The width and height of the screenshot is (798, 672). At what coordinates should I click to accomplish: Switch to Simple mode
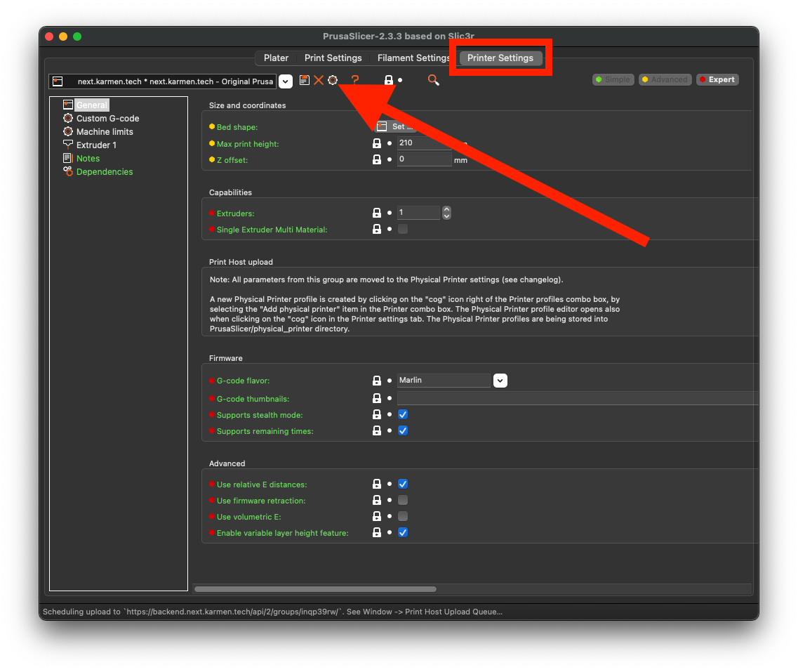point(613,79)
